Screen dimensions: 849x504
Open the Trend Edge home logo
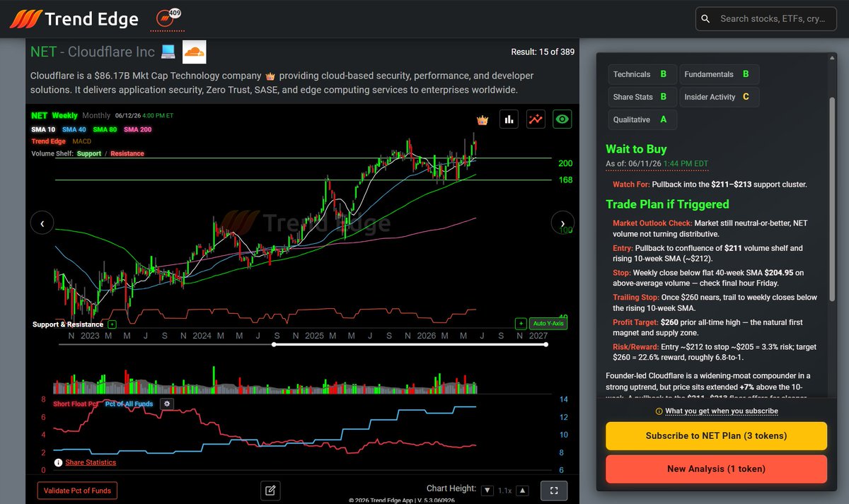[x=74, y=19]
